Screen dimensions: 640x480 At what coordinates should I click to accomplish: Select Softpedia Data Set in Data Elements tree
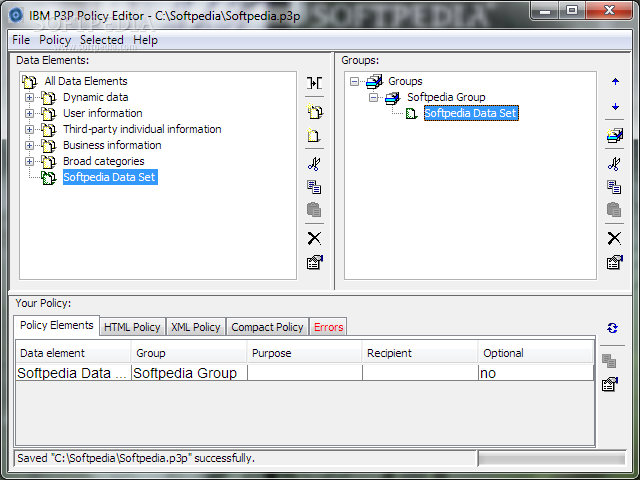pyautogui.click(x=110, y=177)
